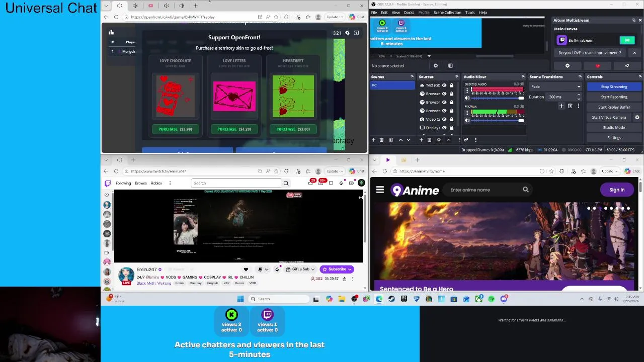644x362 pixels.
Task: Remove selected scene using Scenes trash icon
Action: 381,140
